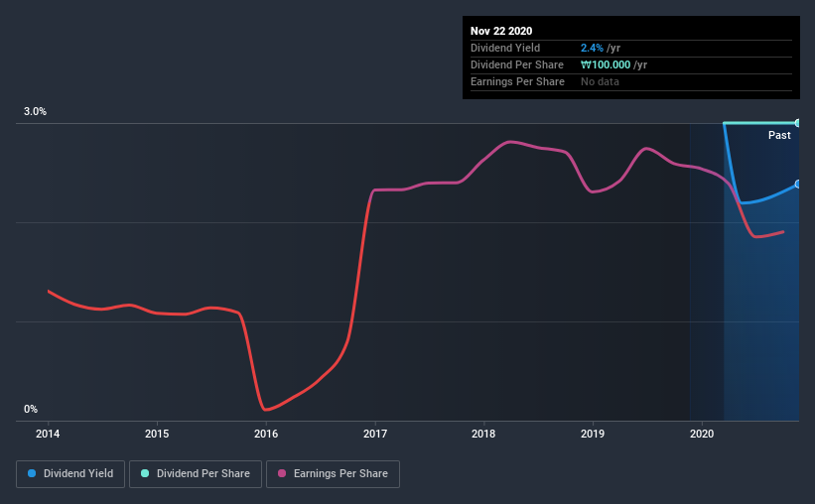Click the Nov 22 2020 tooltip date

[499, 30]
